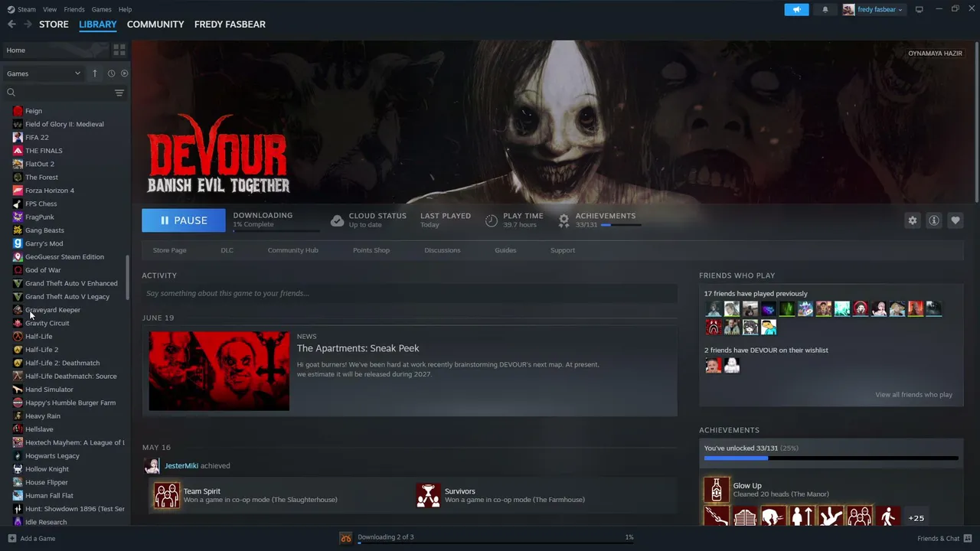This screenshot has width=980, height=551.
Task: Open DEVOUR settings gear icon
Action: [912, 220]
